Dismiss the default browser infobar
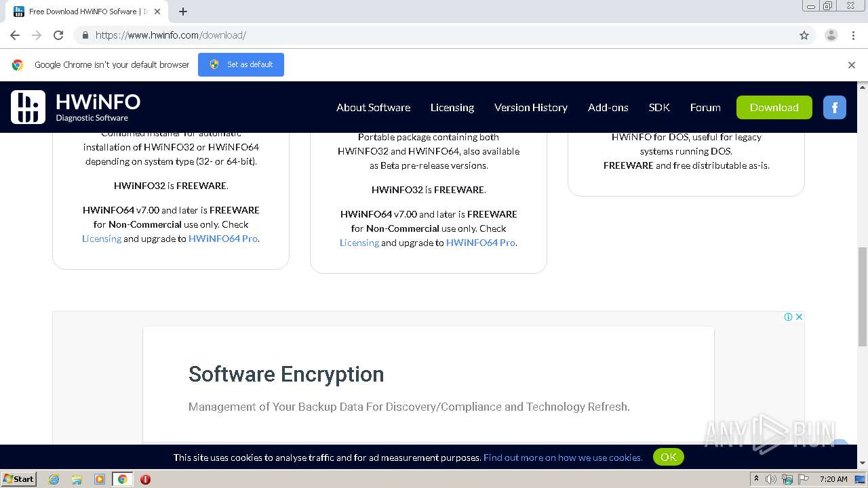This screenshot has height=488, width=868. pyautogui.click(x=852, y=65)
